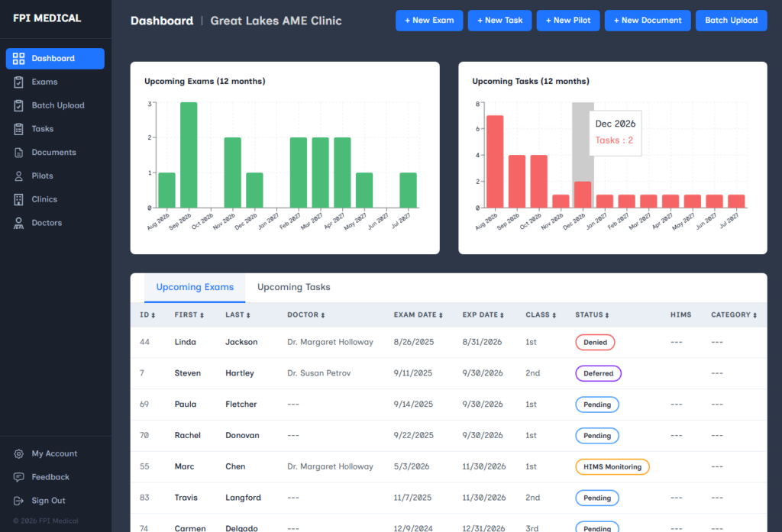Click the Pilots person icon
Viewport: 782px width, 532px height.
click(18, 176)
